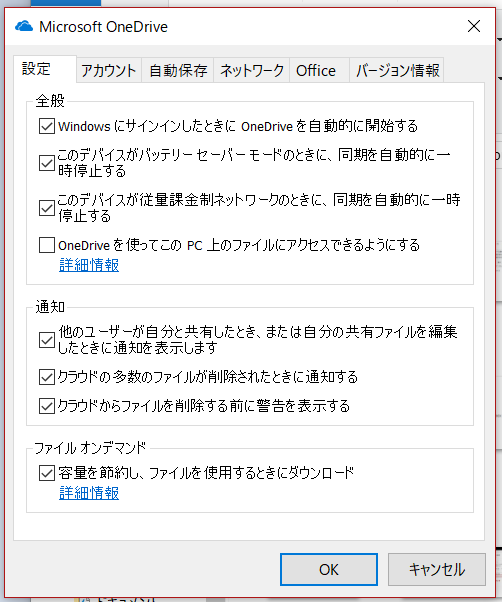Viewport: 502px width, 602px height.
Task: Click the OneDrive cloud icon in title bar
Action: pyautogui.click(x=24, y=26)
